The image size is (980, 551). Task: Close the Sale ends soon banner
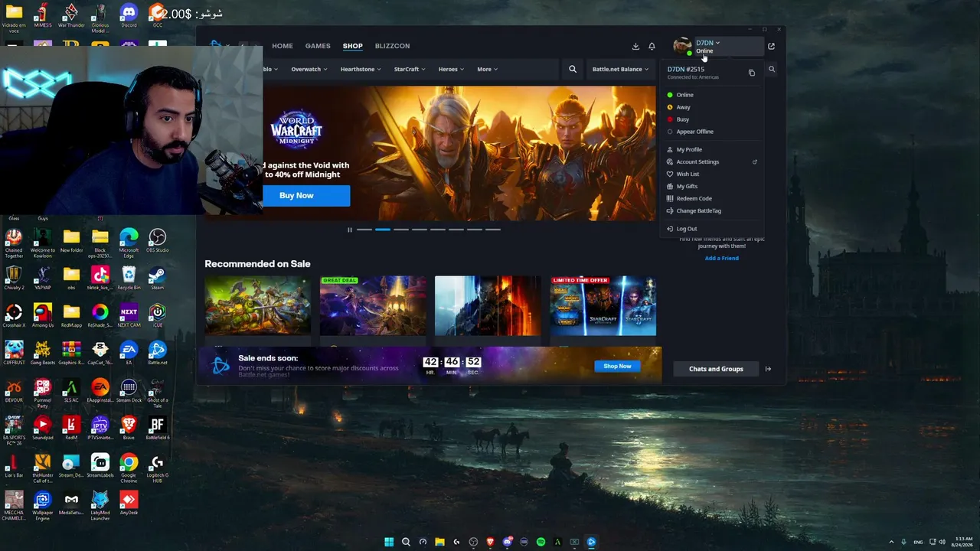click(655, 352)
